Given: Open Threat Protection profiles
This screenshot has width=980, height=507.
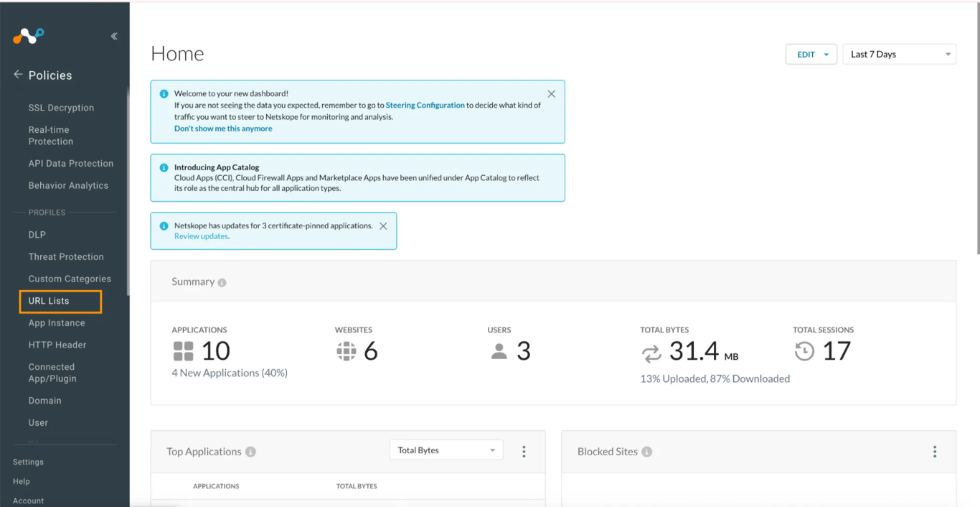Looking at the screenshot, I should 66,257.
